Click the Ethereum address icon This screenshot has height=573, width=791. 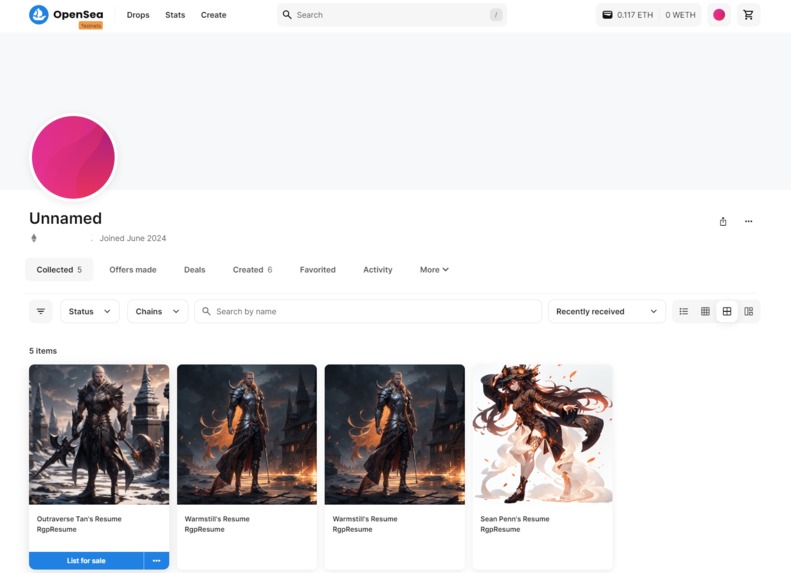click(x=34, y=238)
